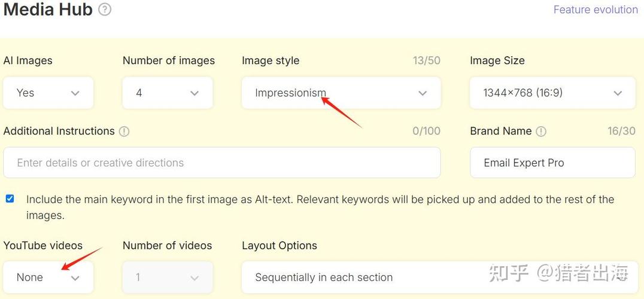Click the Media Hub help question-mark icon
Image resolution: width=644 pixels, height=299 pixels.
(105, 10)
